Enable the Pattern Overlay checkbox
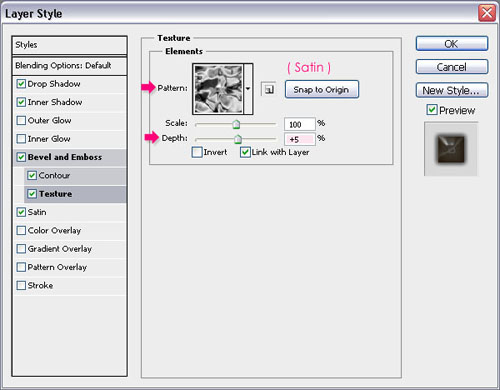The height and width of the screenshot is (390, 500). (x=21, y=267)
